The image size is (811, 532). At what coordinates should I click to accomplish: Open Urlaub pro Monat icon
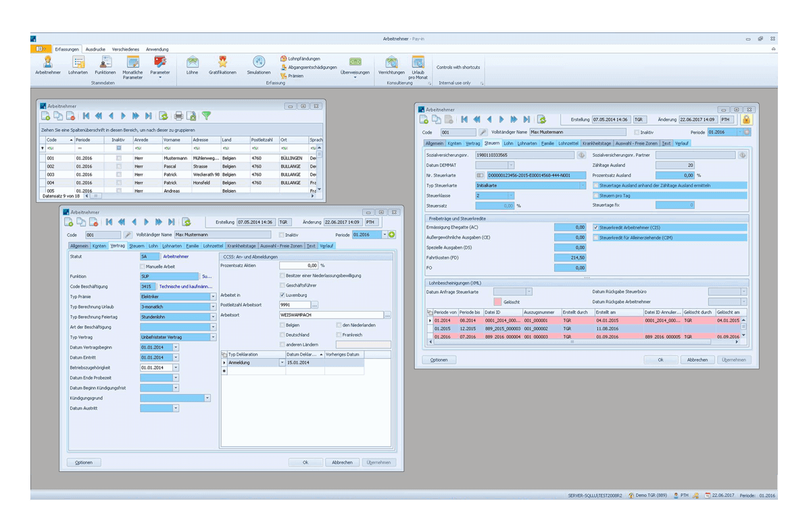point(418,67)
